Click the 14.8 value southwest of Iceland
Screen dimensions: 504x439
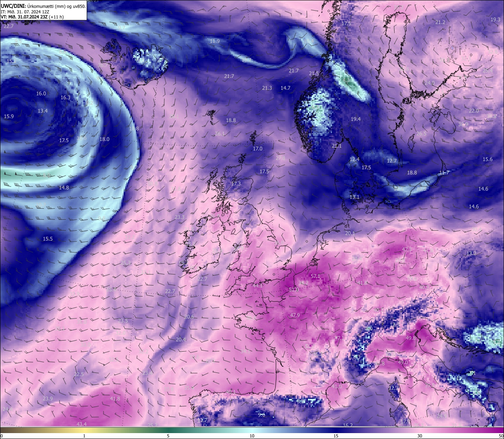(x=64, y=187)
